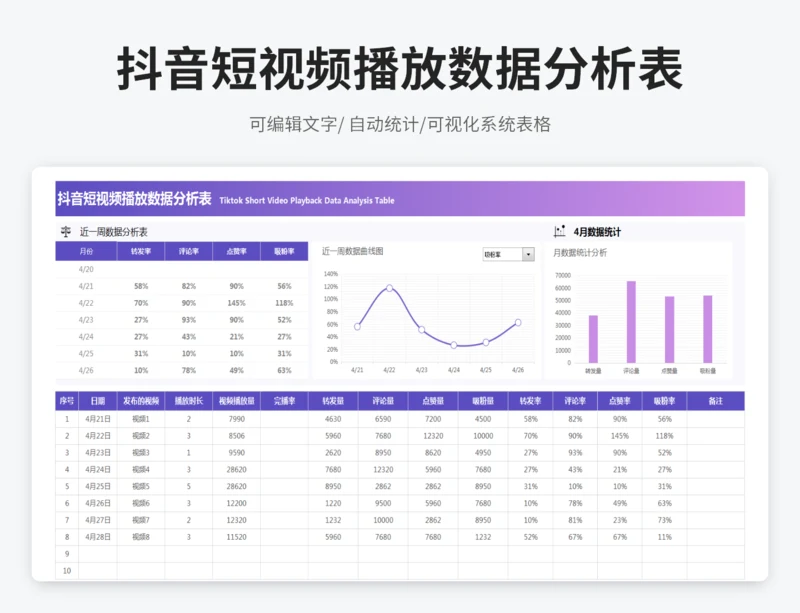Select the 4/24 lowest point on the curve

pyautogui.click(x=454, y=345)
